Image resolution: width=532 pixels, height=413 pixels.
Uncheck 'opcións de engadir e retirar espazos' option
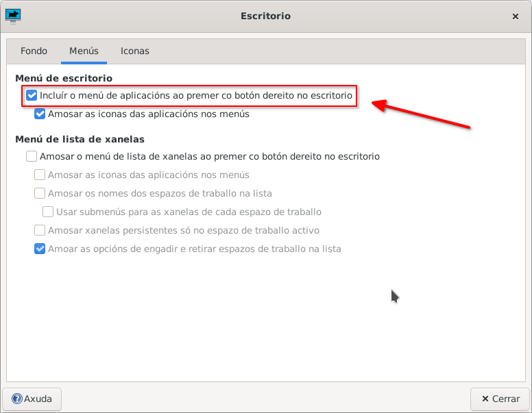pos(40,249)
